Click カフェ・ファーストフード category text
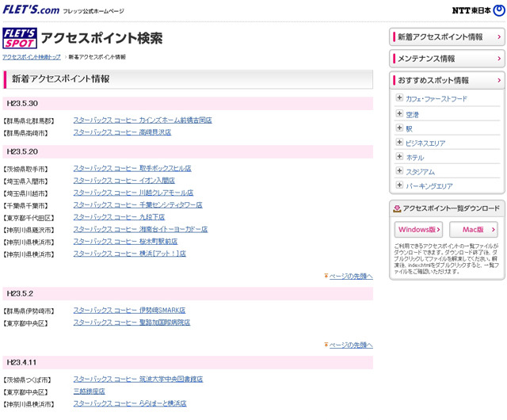This screenshot has width=507, height=420. pos(436,99)
